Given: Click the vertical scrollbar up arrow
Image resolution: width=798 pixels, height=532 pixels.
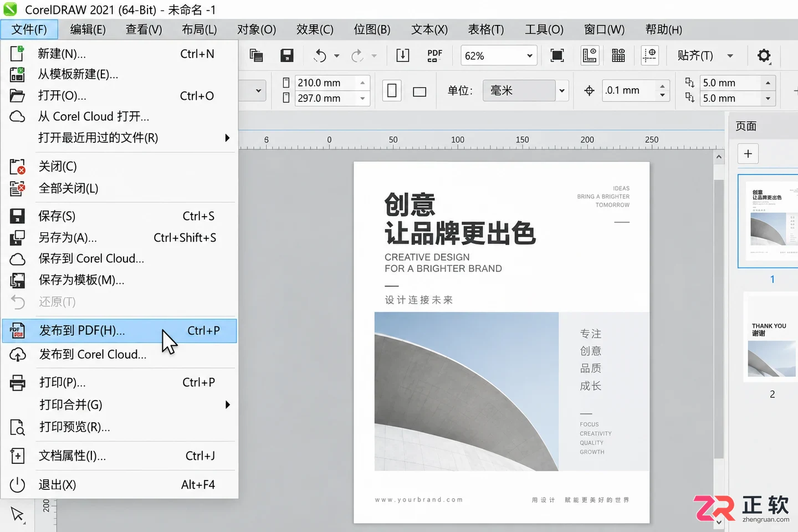Looking at the screenshot, I should [719, 157].
